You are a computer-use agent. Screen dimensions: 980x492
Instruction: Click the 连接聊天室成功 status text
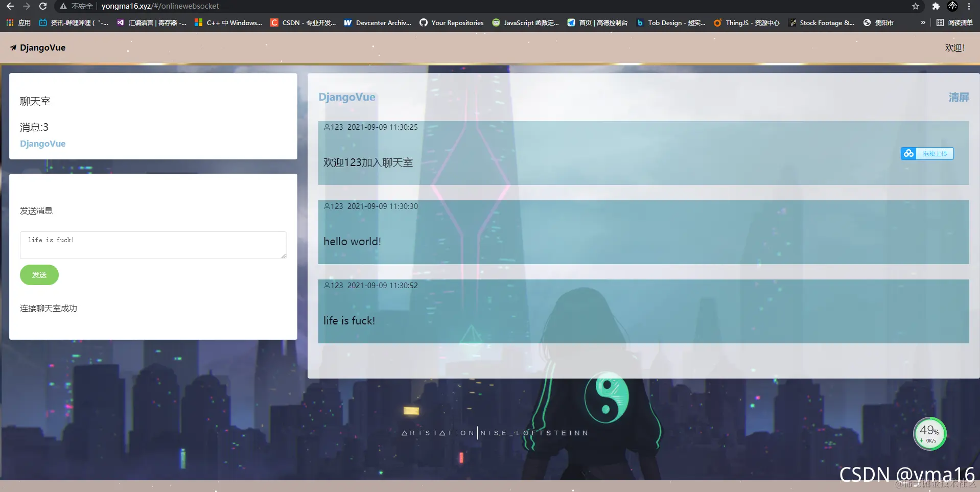(49, 308)
